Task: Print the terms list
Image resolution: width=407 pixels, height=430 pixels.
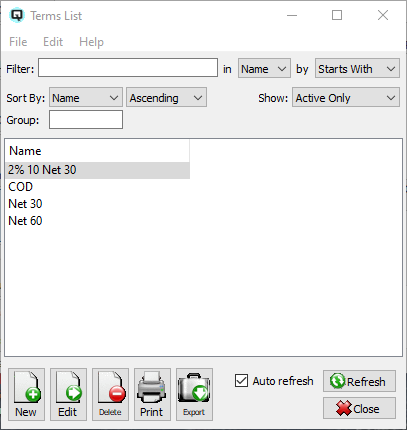Action: [x=152, y=394]
